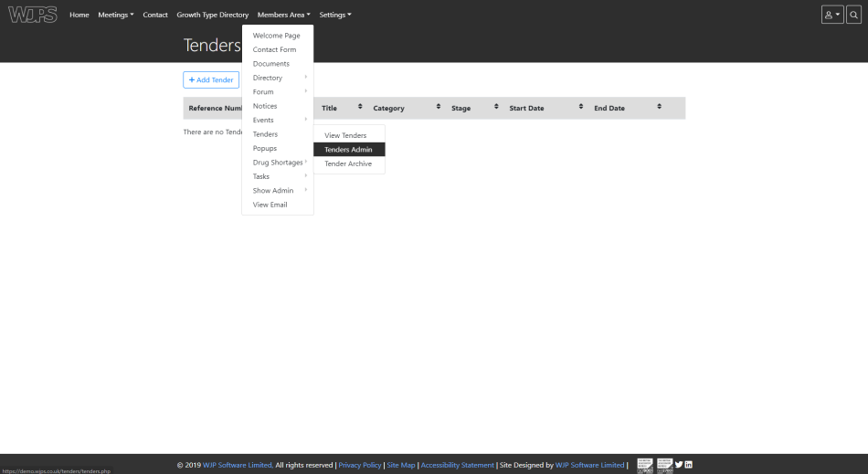Open the LinkedIn icon in footer
Screen dimensions: 868x474
688,465
